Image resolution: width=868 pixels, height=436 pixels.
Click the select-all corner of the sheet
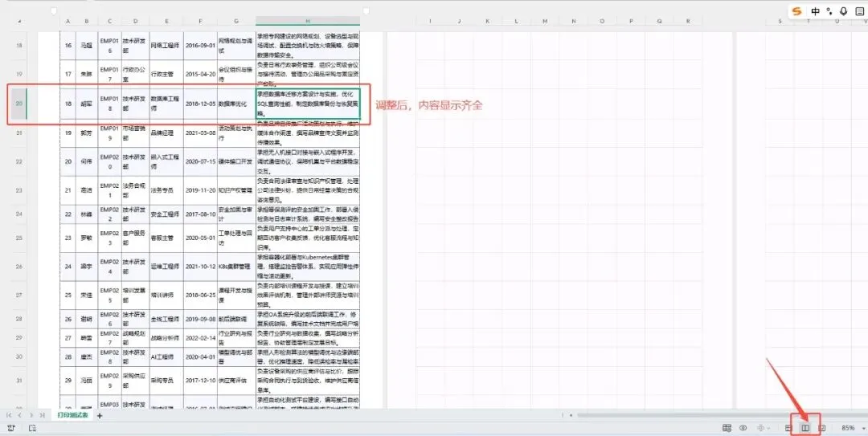[19, 21]
